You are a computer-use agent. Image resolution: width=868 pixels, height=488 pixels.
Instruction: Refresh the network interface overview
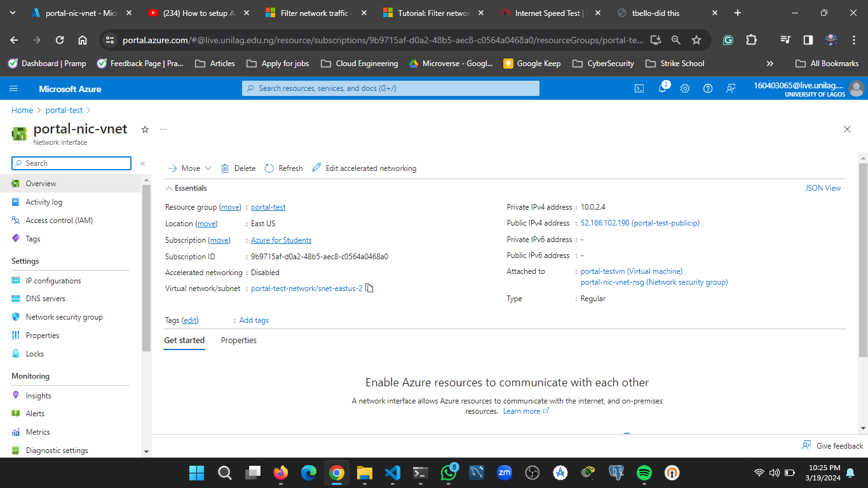(x=283, y=168)
